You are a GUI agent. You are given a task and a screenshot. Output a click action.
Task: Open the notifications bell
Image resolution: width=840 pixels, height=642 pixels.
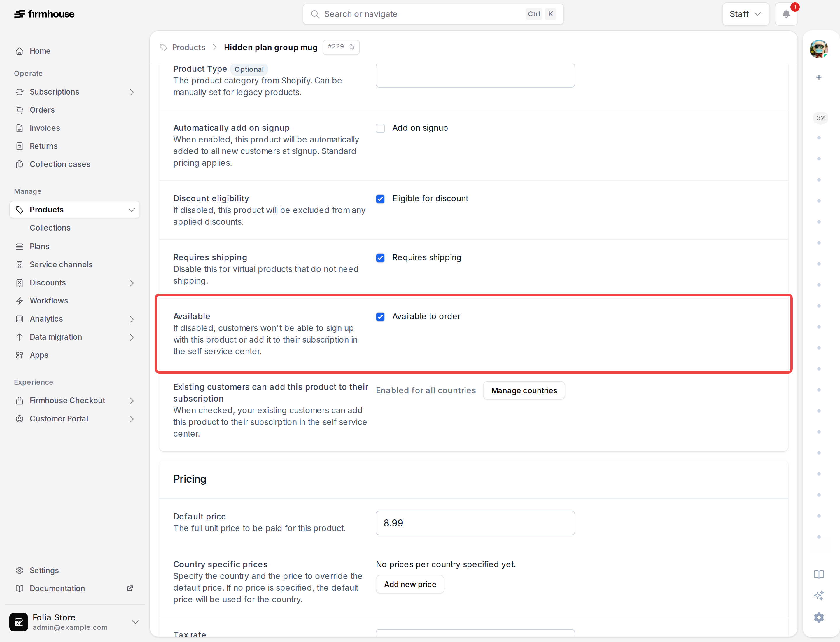786,14
